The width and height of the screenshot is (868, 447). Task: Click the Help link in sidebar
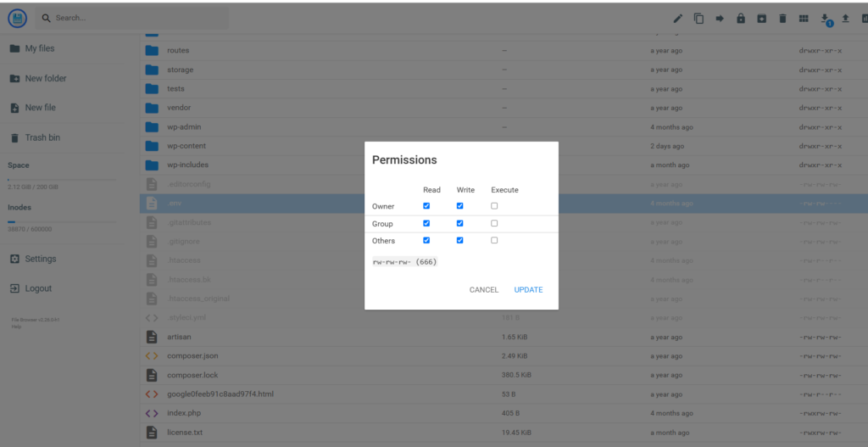[x=15, y=327]
